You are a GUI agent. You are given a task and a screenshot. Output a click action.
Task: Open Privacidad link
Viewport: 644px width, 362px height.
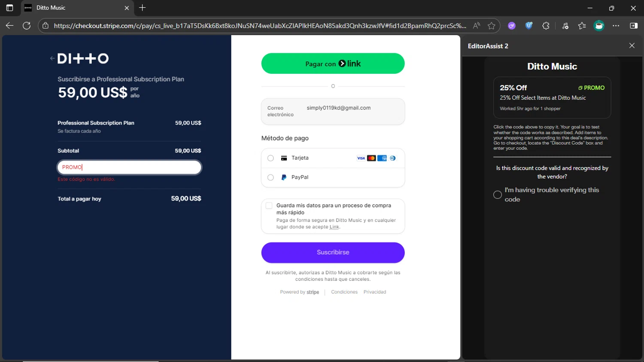pos(375,292)
